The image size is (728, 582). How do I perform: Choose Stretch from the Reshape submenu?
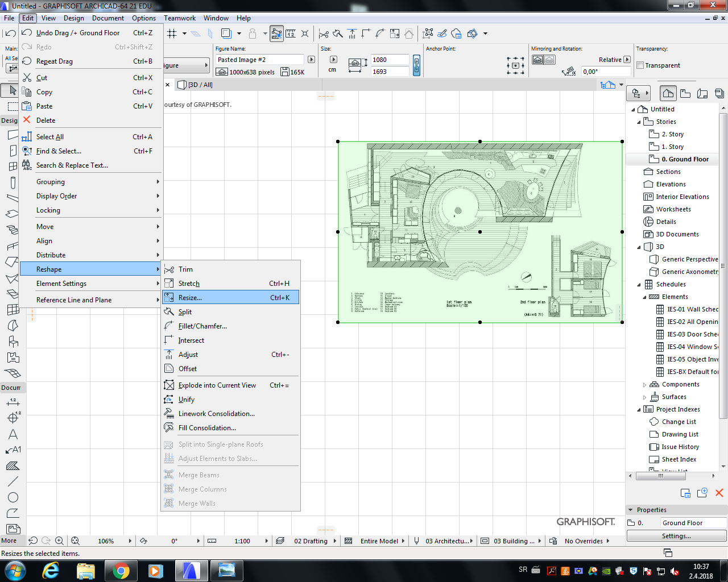click(x=230, y=283)
